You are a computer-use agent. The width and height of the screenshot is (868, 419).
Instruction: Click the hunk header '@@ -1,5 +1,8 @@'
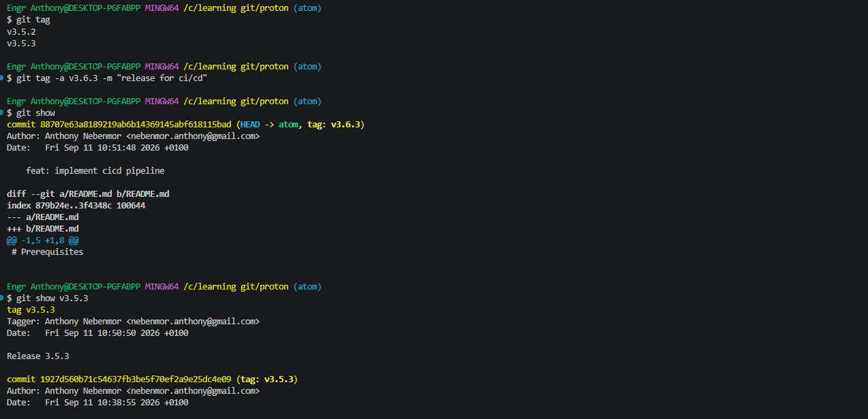43,240
